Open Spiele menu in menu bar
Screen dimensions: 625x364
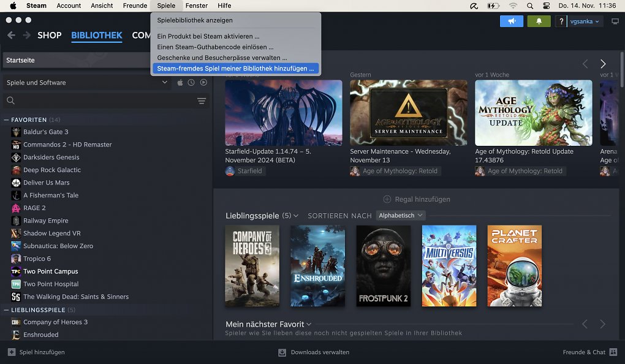(166, 6)
